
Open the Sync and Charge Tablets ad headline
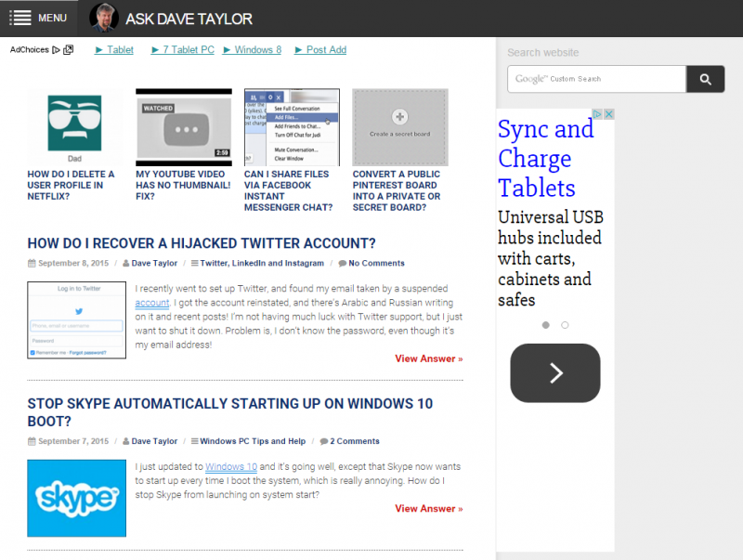[545, 158]
